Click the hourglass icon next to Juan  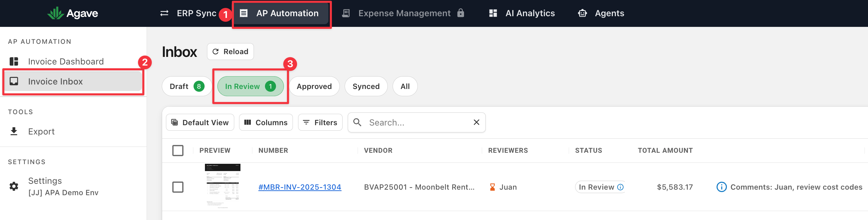pyautogui.click(x=492, y=187)
